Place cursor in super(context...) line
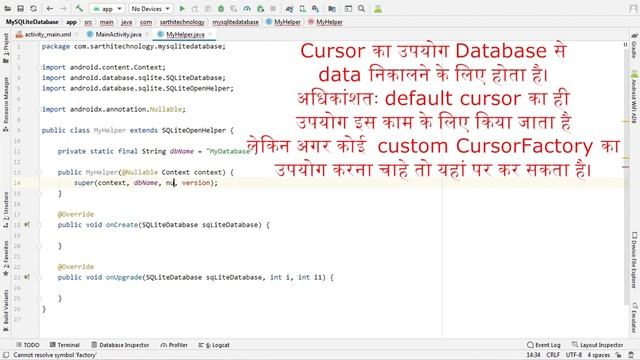This screenshot has height=360, width=640. pos(146,183)
